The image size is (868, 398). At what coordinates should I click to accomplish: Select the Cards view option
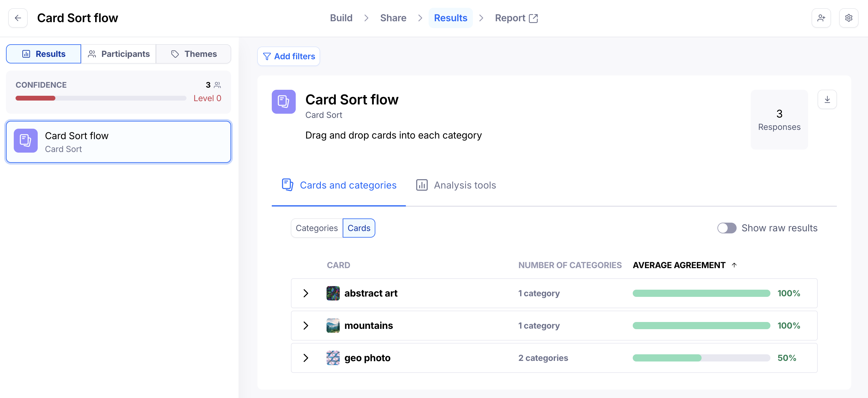click(x=359, y=228)
